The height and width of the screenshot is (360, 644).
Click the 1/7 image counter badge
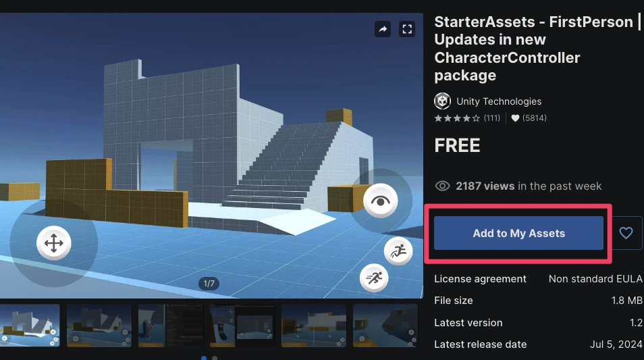pos(209,284)
